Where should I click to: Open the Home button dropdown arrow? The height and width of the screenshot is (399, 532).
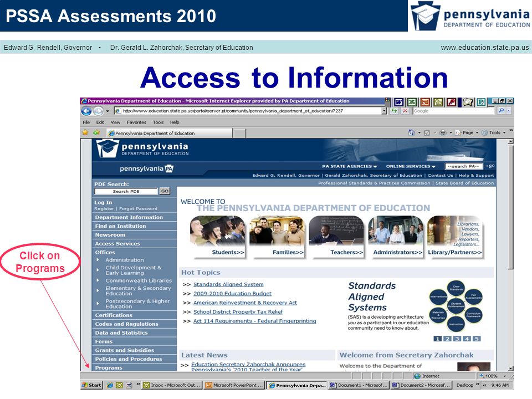tap(420, 133)
